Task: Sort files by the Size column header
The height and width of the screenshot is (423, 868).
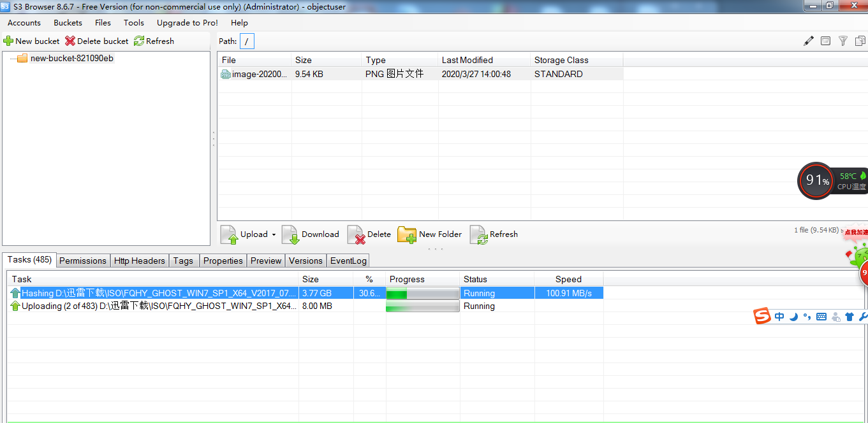Action: (x=327, y=60)
